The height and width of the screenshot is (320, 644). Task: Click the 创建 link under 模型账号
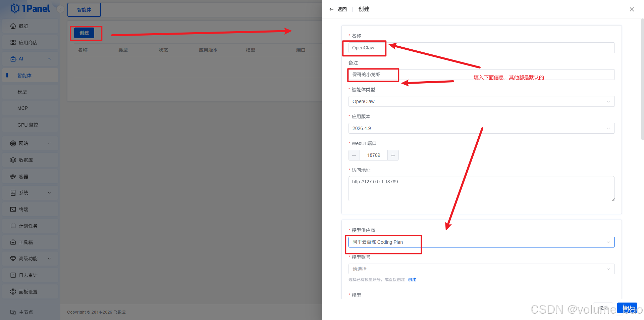pyautogui.click(x=412, y=280)
